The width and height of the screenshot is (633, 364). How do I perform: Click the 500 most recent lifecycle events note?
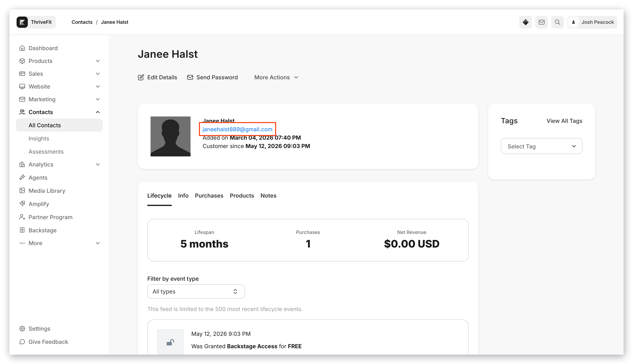point(225,309)
